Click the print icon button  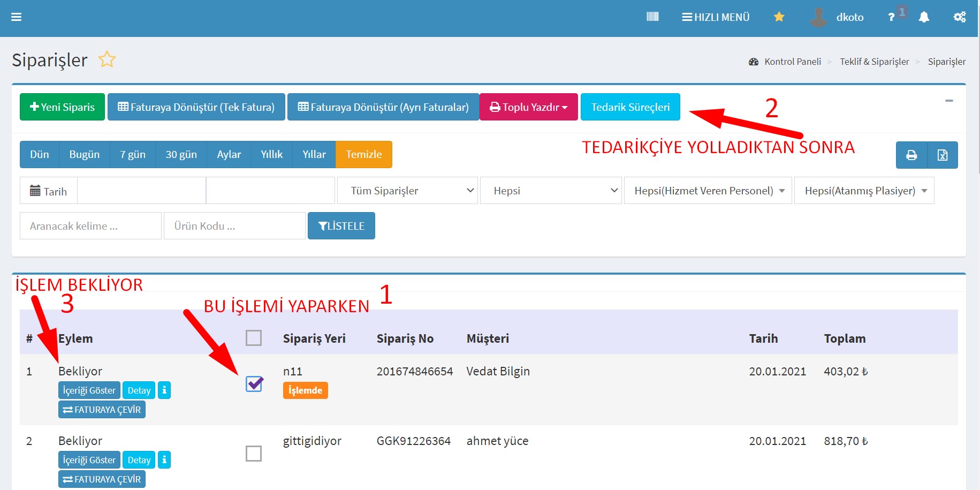(x=911, y=155)
